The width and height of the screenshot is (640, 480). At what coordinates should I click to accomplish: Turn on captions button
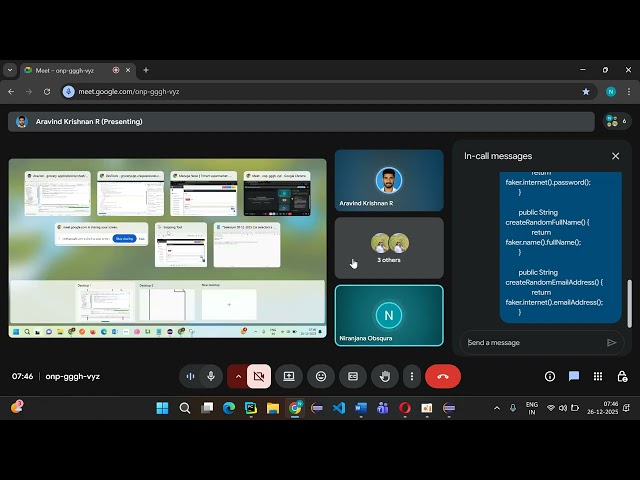click(353, 376)
